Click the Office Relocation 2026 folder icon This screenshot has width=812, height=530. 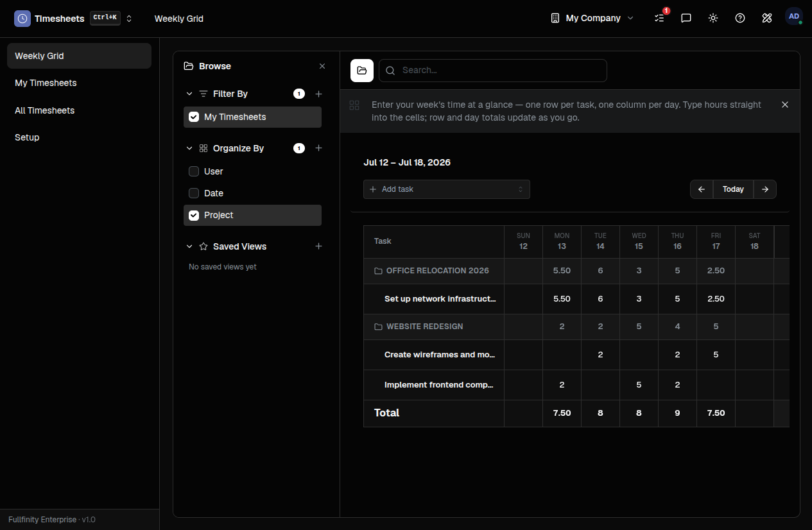coord(379,271)
